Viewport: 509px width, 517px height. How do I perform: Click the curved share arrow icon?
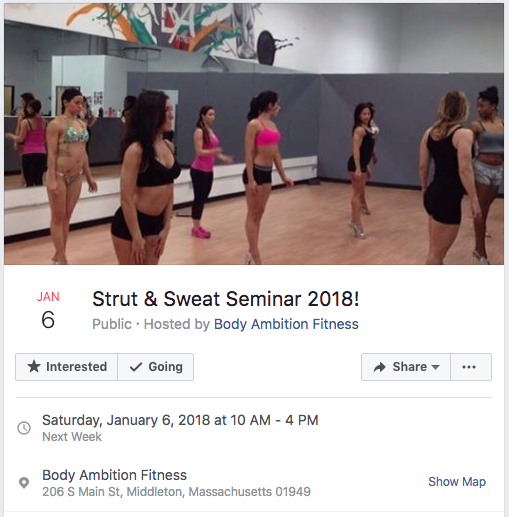379,367
